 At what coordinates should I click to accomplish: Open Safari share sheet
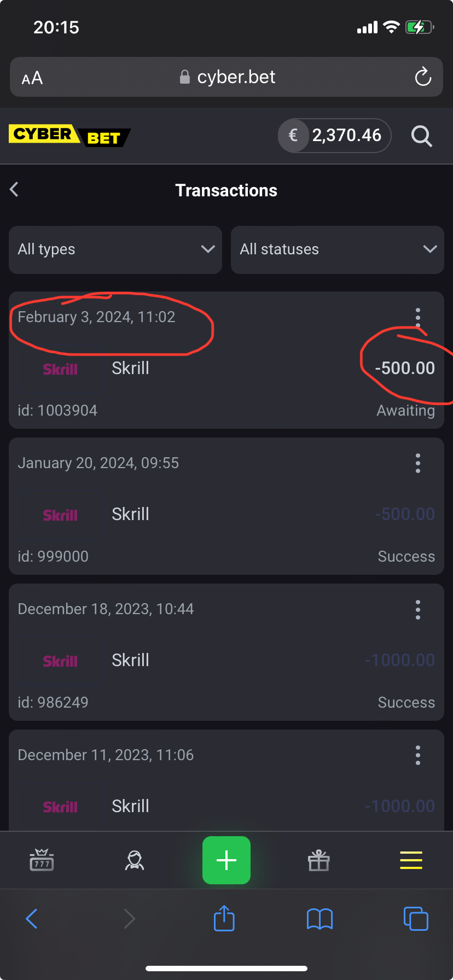[x=224, y=918]
